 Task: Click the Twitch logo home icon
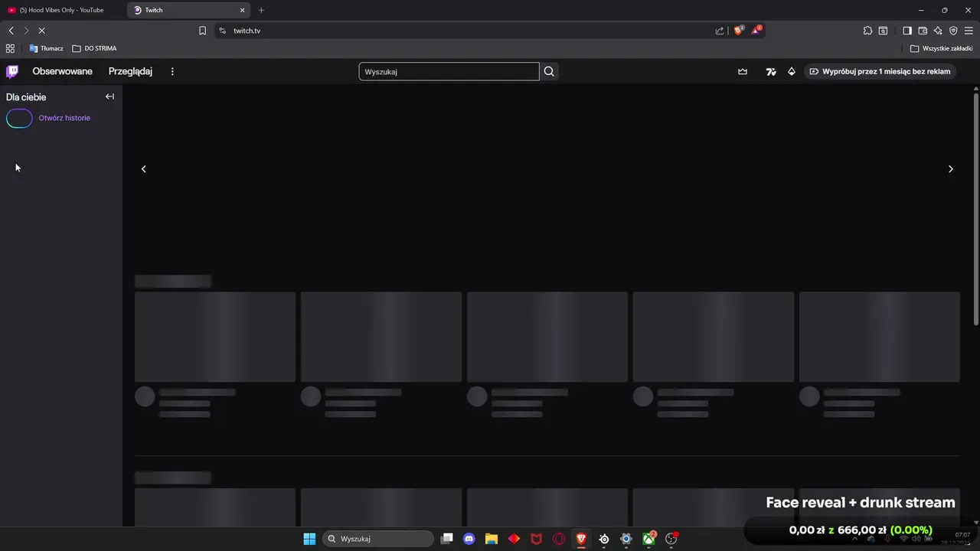[x=12, y=71]
